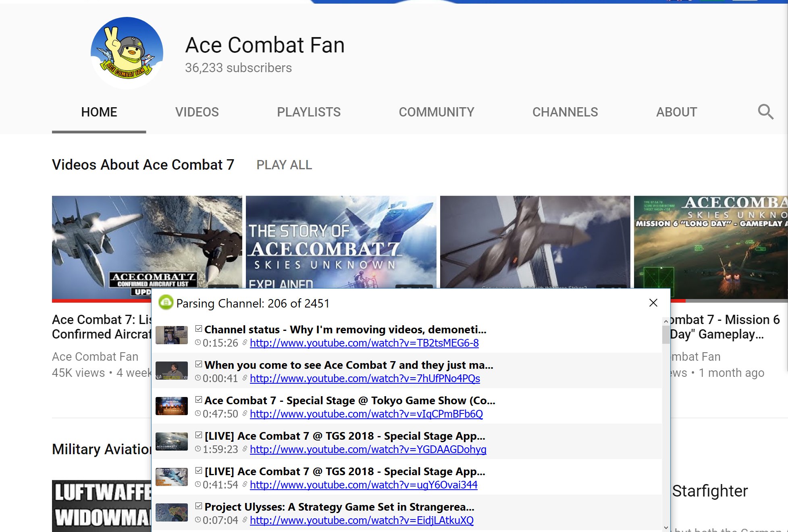The width and height of the screenshot is (788, 532).
Task: Click the scroll up arrow of the popup list
Action: (666, 321)
